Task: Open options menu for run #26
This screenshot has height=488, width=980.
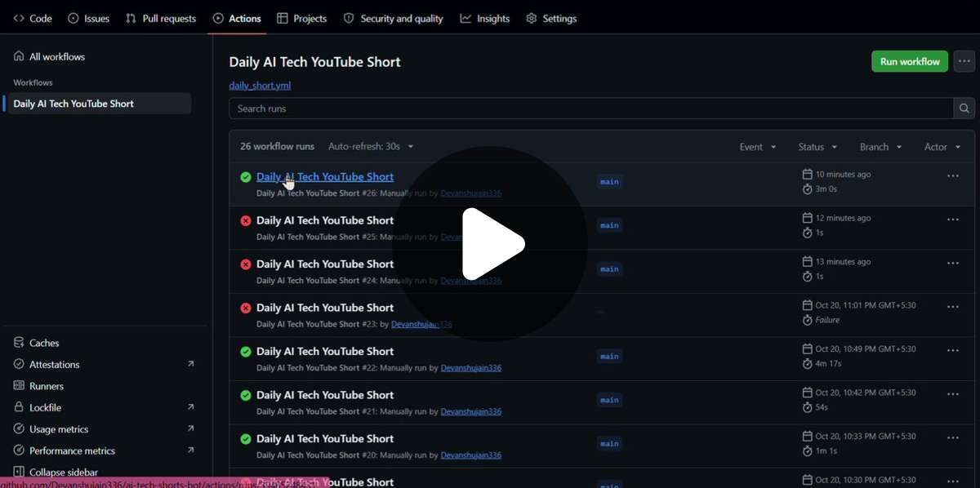Action: (x=952, y=175)
